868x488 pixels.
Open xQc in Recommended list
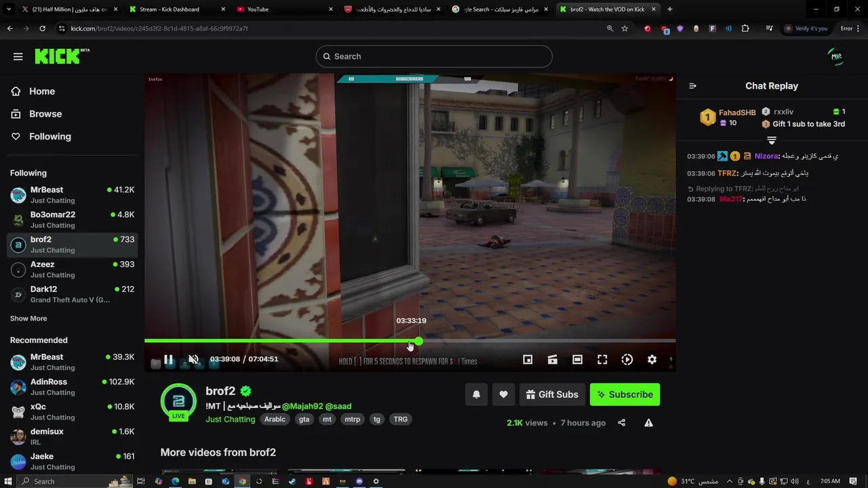71,412
